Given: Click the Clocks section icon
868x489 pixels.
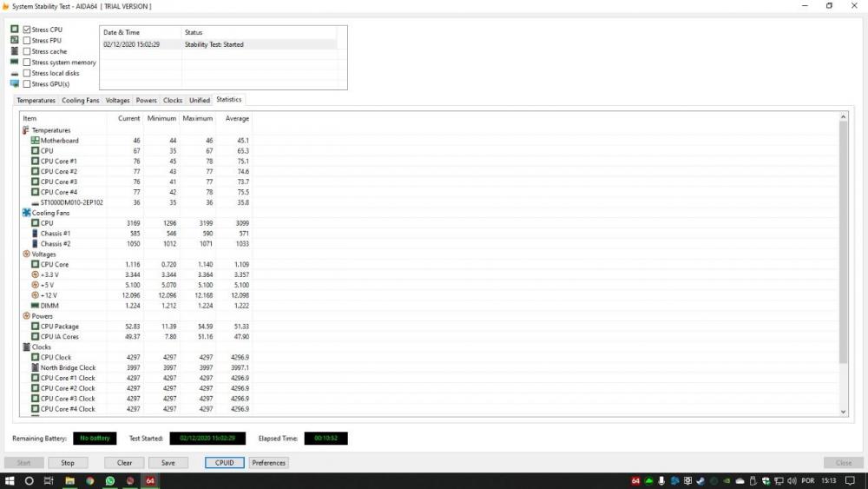Looking at the screenshot, I should (26, 347).
